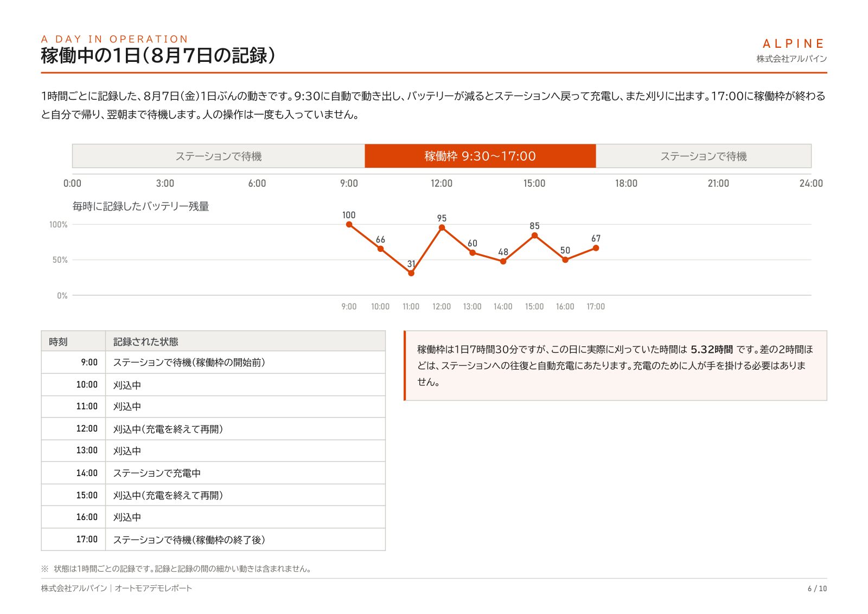Select the 14:00 ステーションで充電中 row
This screenshot has height=614, width=868.
213,473
